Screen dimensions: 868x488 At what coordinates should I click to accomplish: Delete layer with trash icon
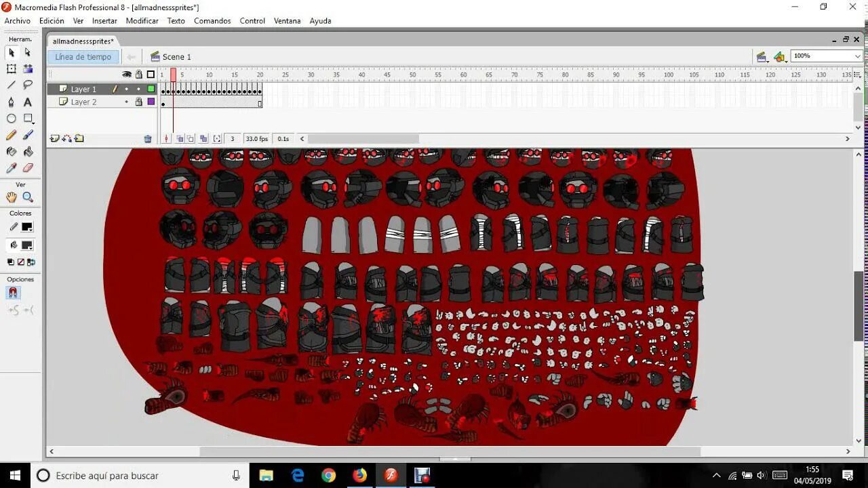pyautogui.click(x=148, y=139)
